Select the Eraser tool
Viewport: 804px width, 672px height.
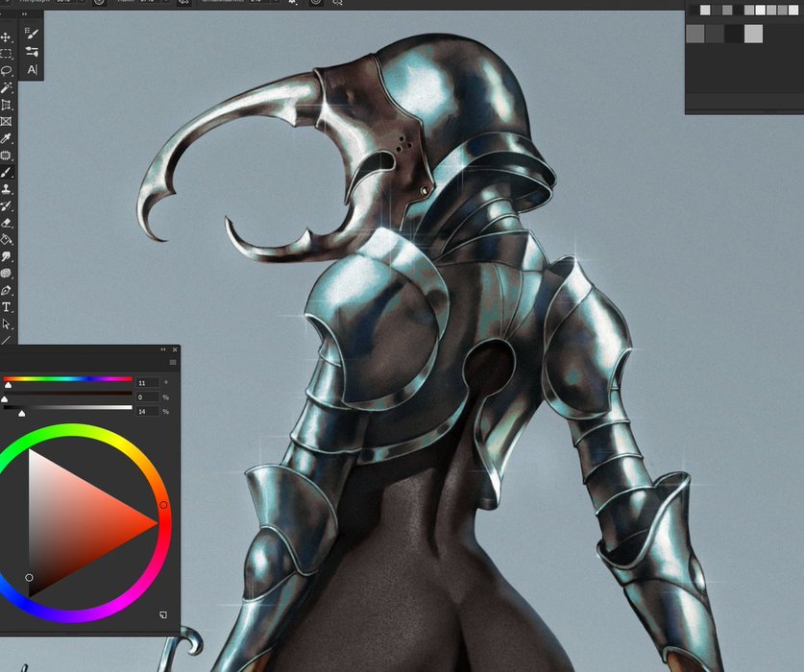pos(6,223)
